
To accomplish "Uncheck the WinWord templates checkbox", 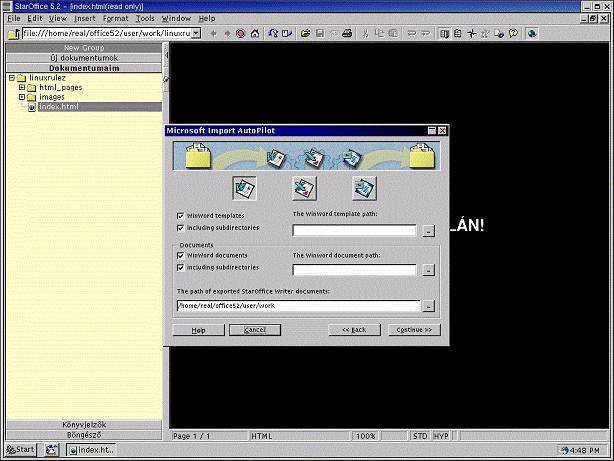I will [x=180, y=216].
